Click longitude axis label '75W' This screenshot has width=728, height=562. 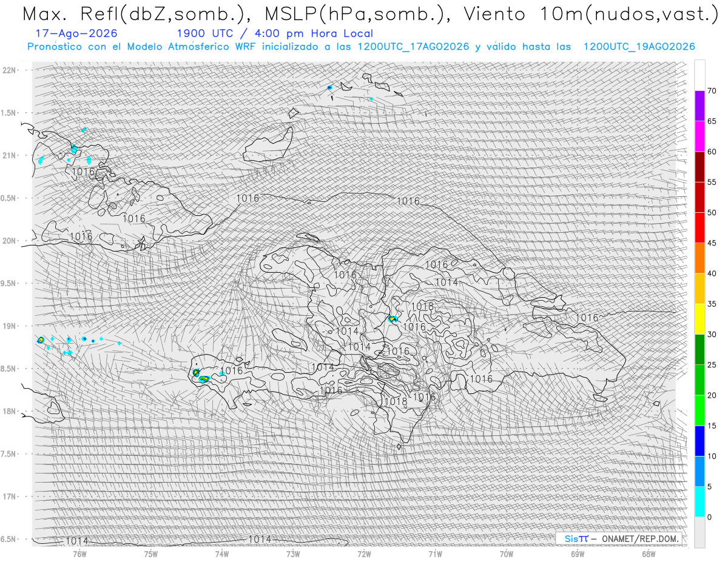(151, 553)
